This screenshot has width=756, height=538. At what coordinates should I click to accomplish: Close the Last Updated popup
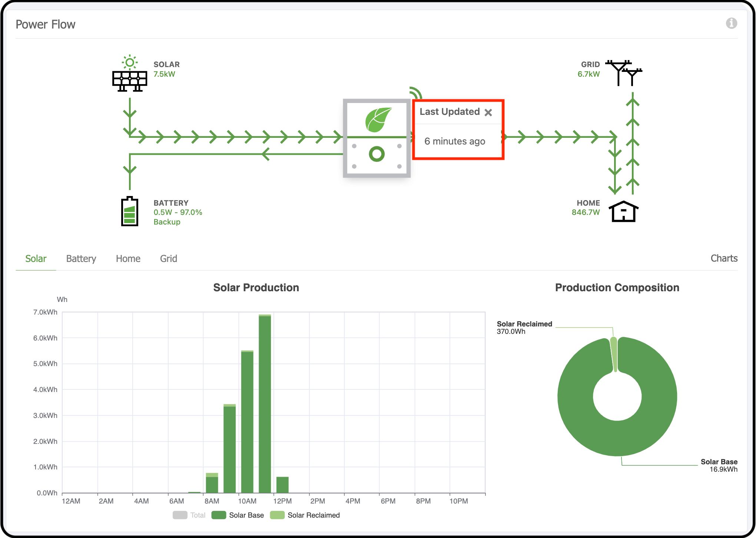[x=488, y=112]
